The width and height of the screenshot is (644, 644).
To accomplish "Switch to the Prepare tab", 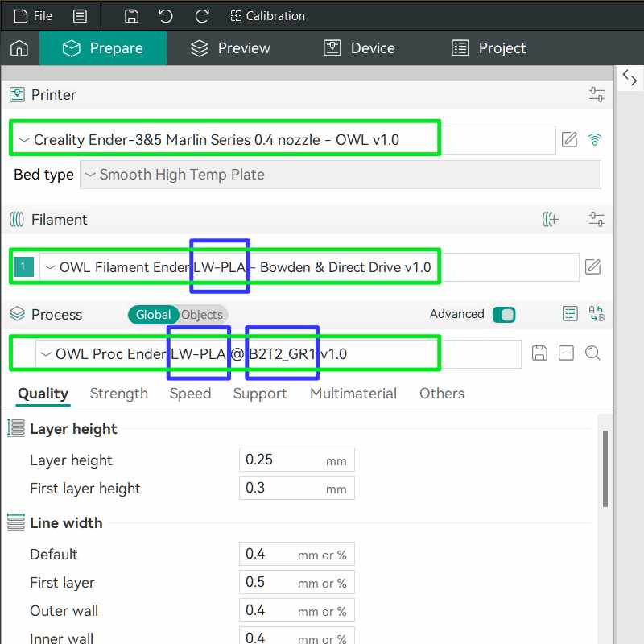I will (x=103, y=48).
